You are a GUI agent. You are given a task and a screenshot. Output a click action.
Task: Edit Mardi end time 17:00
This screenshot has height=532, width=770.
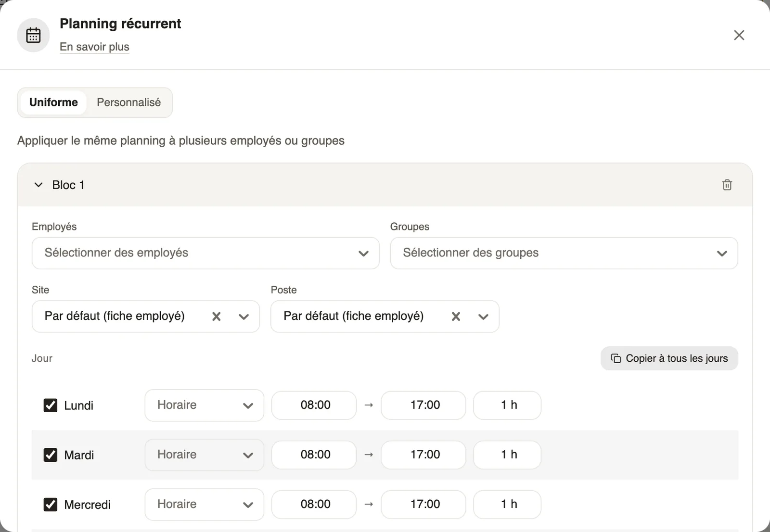pyautogui.click(x=423, y=455)
